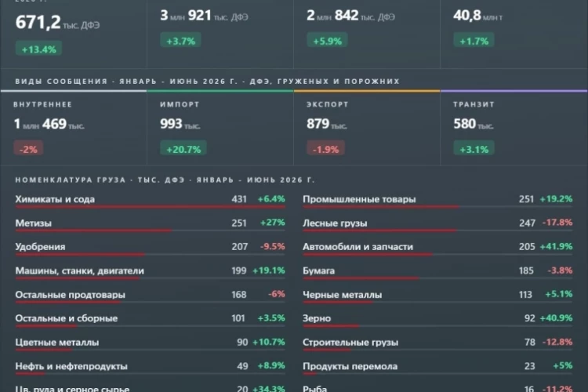Select the Импорт traffic card
The width and height of the screenshot is (588, 392).
(220, 128)
